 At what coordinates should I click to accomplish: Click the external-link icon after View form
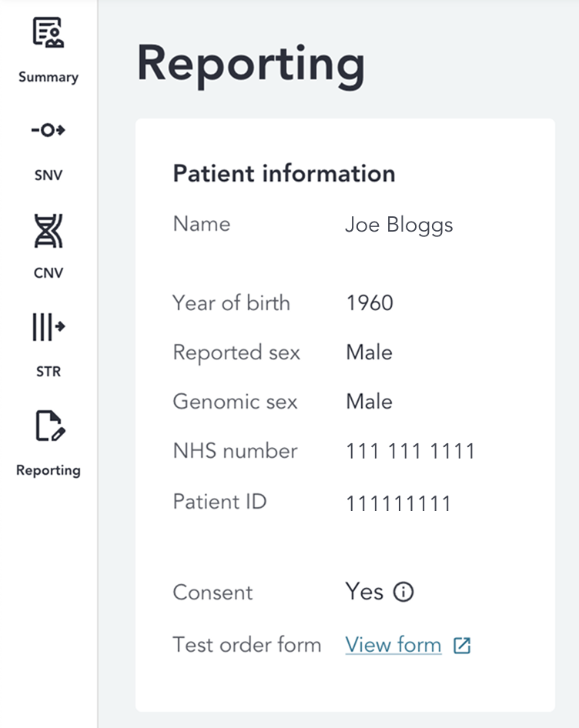pyautogui.click(x=462, y=645)
